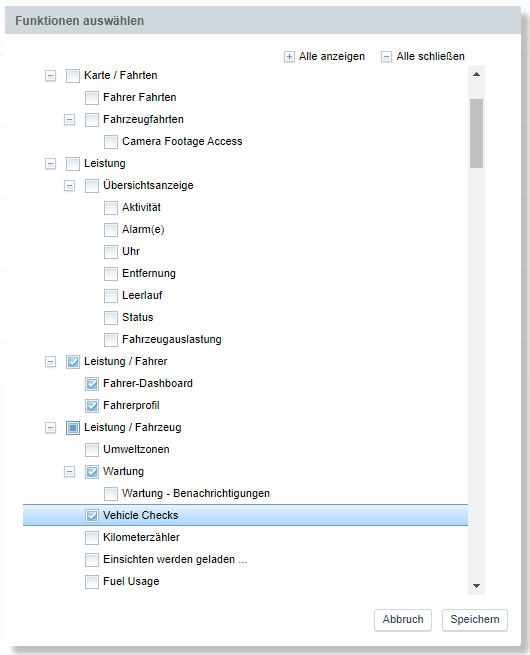
Task: Click the vertical scrollbar thumb
Action: [x=476, y=133]
